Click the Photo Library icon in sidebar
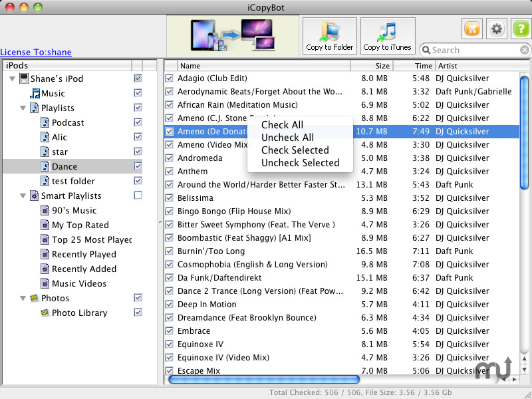The image size is (532, 399). 45,313
